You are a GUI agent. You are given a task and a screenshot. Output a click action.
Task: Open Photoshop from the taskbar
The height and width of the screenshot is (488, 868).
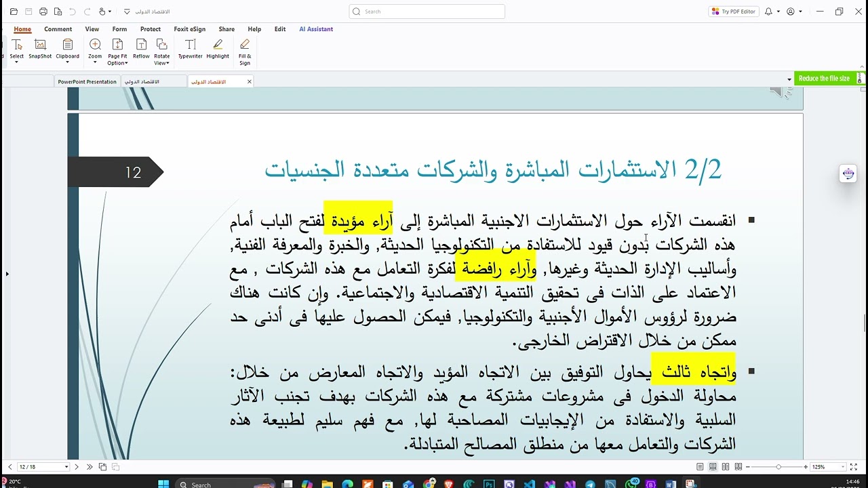click(x=489, y=484)
